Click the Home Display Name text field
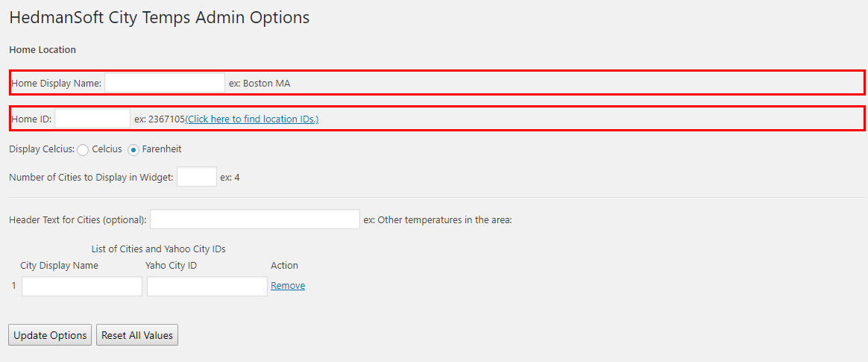868x362 pixels. (165, 83)
